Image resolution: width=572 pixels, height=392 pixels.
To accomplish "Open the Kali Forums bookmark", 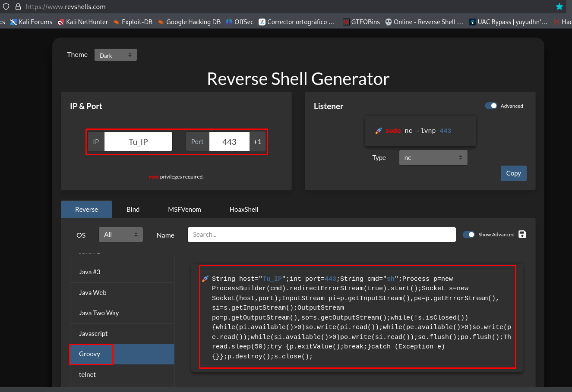I will 31,22.
